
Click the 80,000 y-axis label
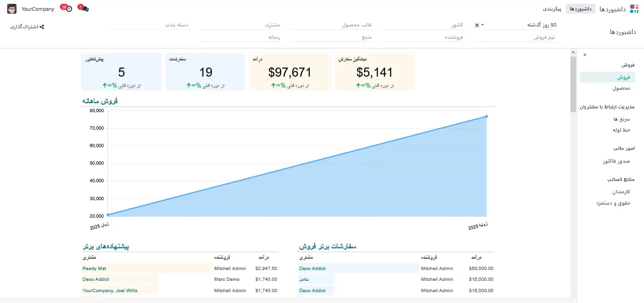[x=97, y=111]
